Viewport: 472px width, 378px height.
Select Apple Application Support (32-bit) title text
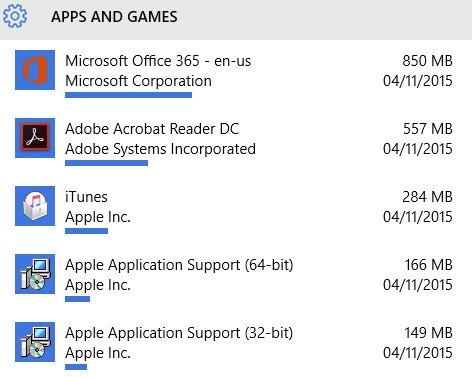pyautogui.click(x=179, y=333)
